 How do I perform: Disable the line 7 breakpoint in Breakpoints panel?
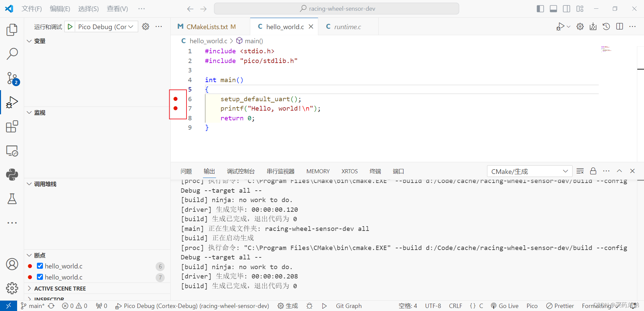click(x=40, y=277)
